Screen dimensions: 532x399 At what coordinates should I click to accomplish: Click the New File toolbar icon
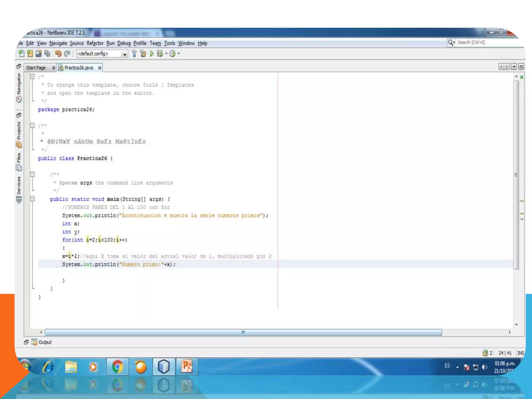pos(22,54)
